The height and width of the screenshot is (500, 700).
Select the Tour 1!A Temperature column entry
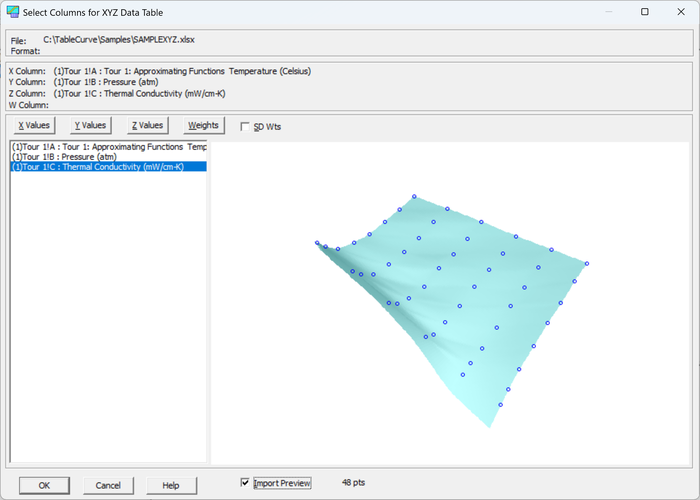pyautogui.click(x=108, y=147)
